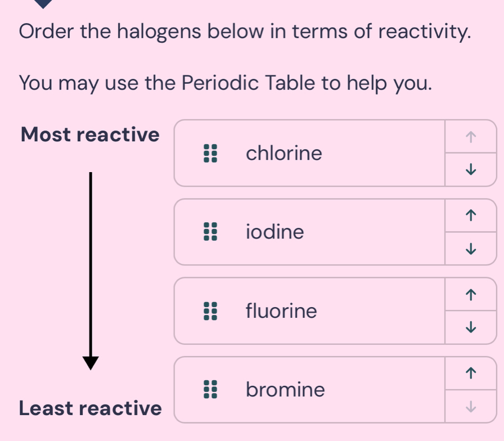
Task: Click the drag handle beside fluorine
Action: 210,311
